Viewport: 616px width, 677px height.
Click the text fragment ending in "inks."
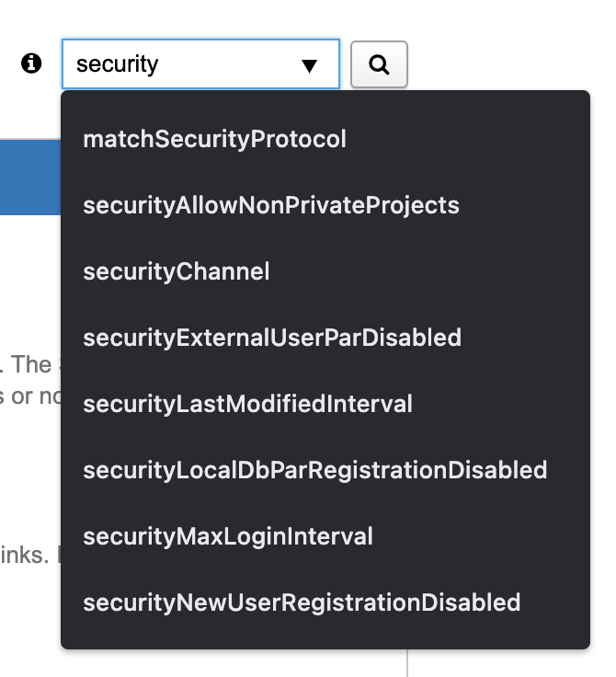point(29,557)
